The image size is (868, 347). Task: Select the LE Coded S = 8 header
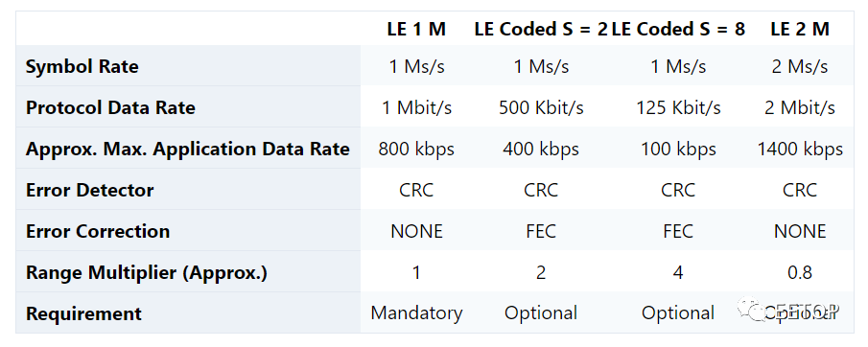click(x=678, y=29)
